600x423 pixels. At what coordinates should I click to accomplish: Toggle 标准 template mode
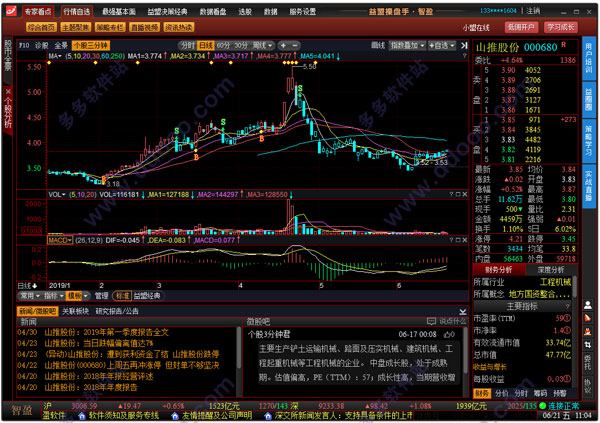[122, 296]
